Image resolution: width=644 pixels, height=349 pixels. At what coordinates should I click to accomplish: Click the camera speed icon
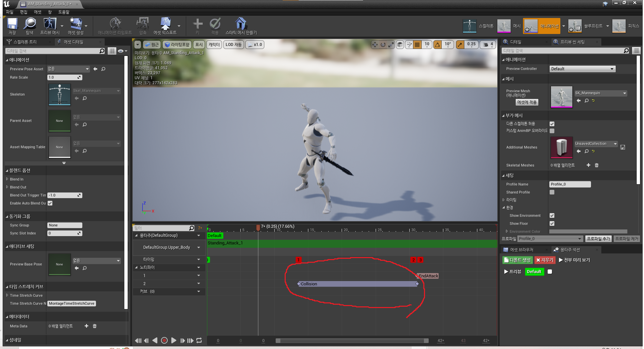485,45
